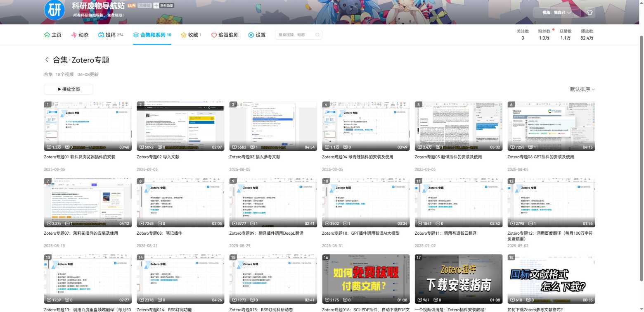Open the thumbnail for Zotero专题06 GPT插件
Image resolution: width=644 pixels, height=312 pixels.
(551, 126)
